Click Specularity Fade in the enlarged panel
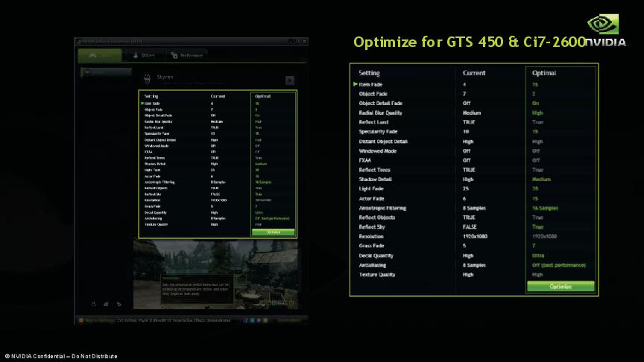Screen dimensions: 644x362 (378, 131)
